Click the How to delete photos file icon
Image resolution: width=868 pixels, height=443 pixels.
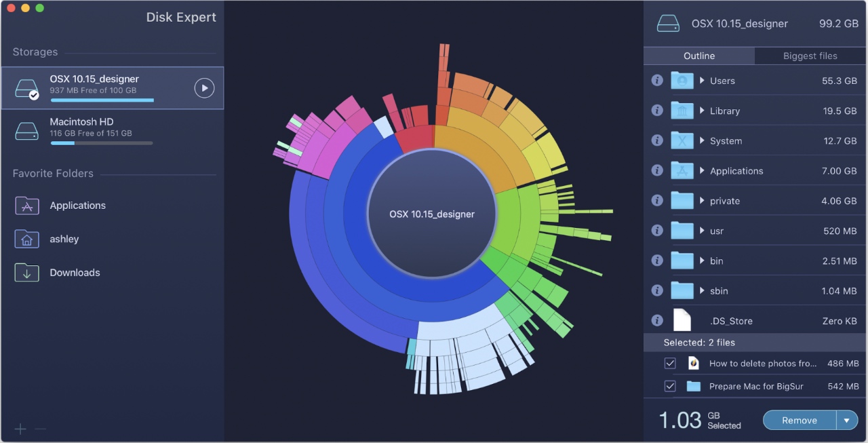(693, 363)
